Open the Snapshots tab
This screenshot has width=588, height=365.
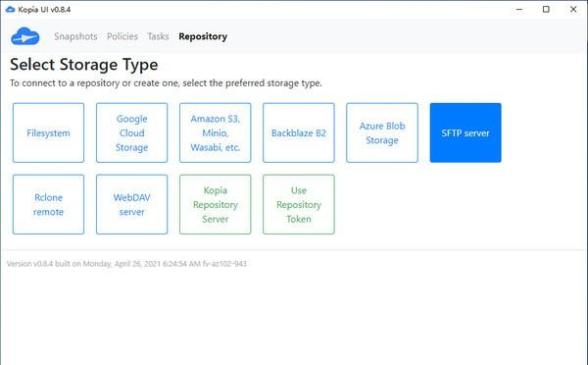click(x=75, y=36)
